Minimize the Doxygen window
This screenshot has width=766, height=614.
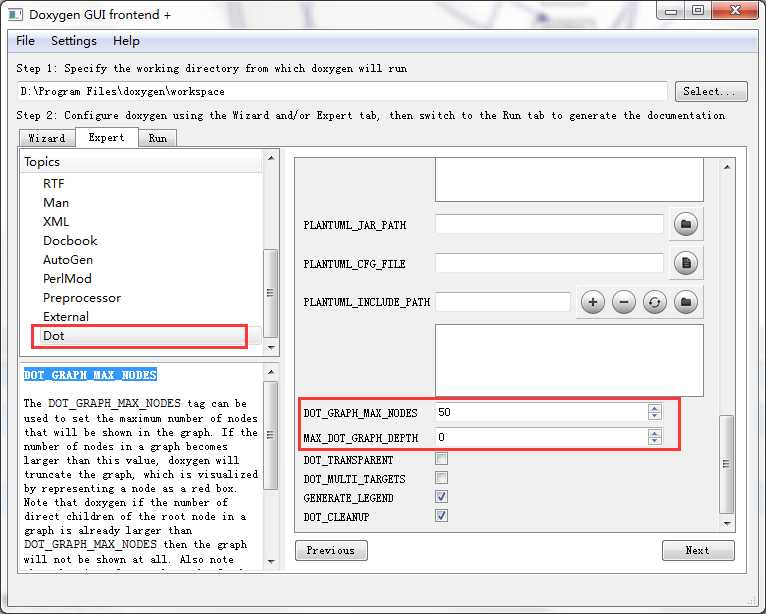pos(671,10)
